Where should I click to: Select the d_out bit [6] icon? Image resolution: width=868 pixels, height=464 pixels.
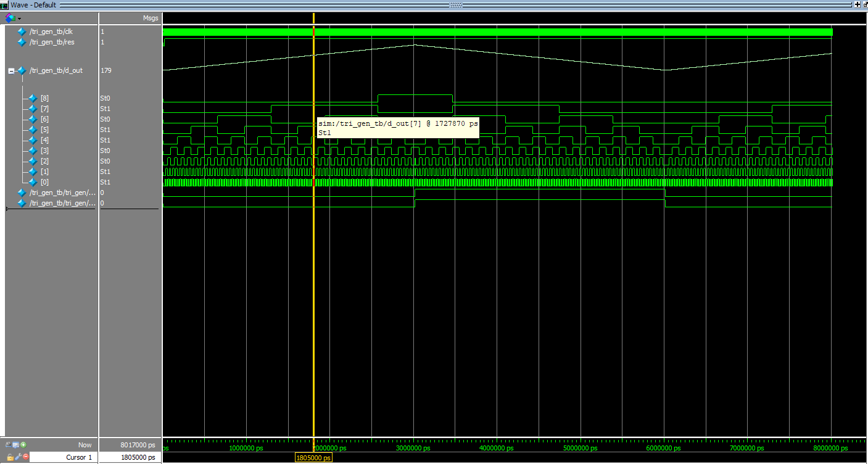click(33, 119)
